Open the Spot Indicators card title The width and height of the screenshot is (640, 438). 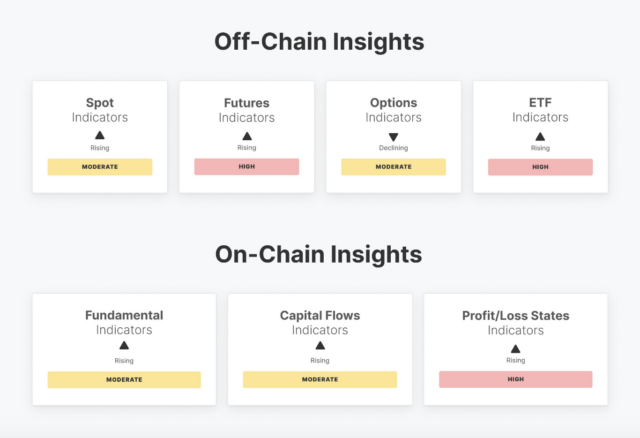pyautogui.click(x=100, y=110)
